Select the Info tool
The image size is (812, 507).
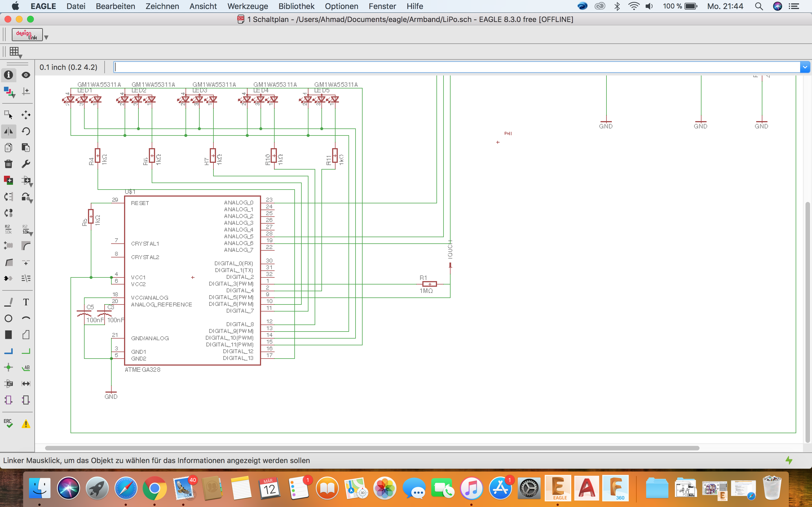(8, 75)
